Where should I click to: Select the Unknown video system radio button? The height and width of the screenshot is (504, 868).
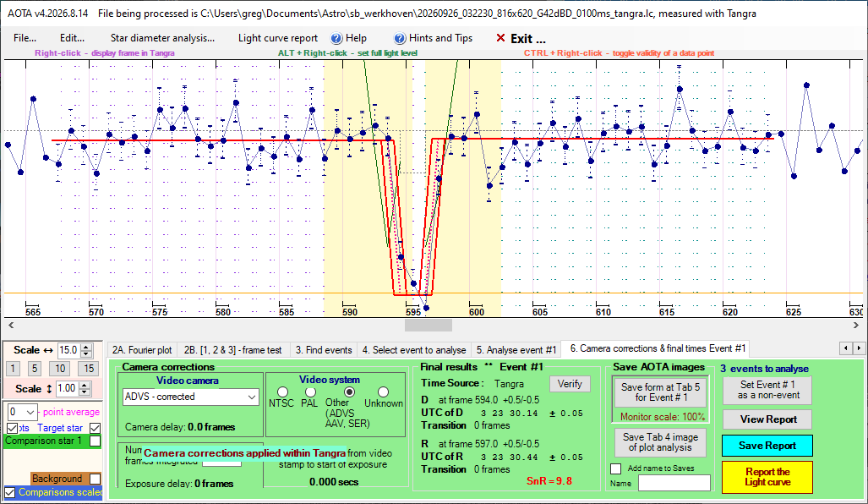pos(383,392)
